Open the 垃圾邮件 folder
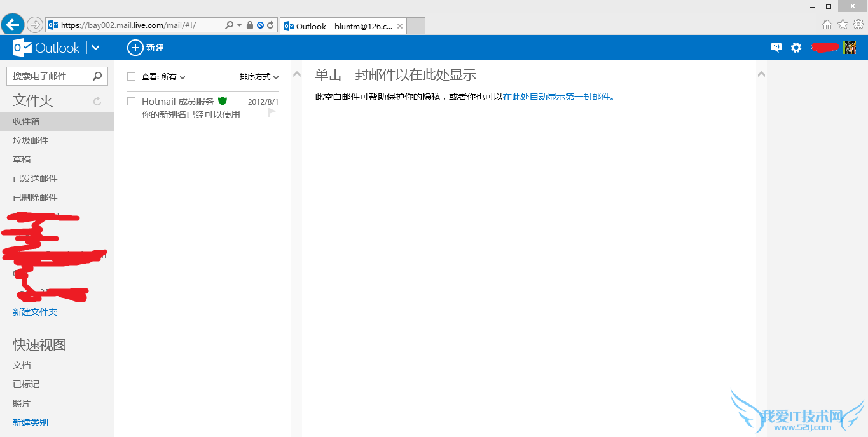868x437 pixels. [31, 140]
